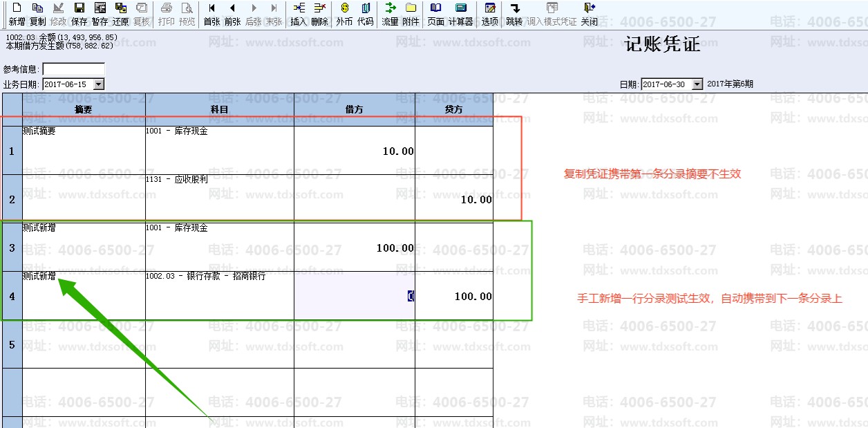Screen dimensions: 868x428
Task: Click the 摘要 column header
Action: click(84, 109)
